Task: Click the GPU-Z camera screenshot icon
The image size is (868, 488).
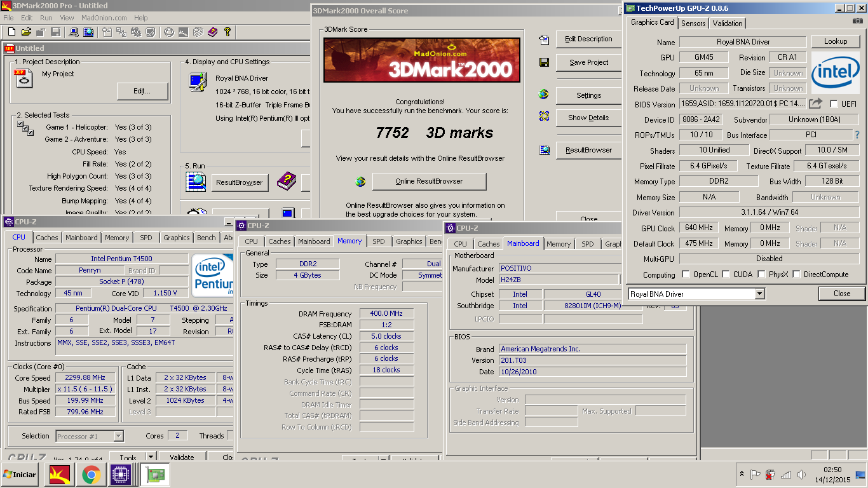Action: [x=858, y=22]
